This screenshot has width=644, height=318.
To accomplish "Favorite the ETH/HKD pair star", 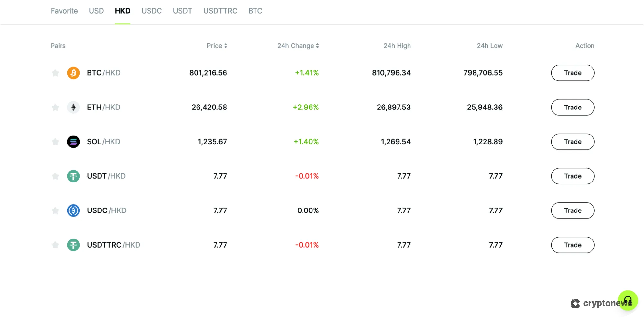I will [x=55, y=107].
